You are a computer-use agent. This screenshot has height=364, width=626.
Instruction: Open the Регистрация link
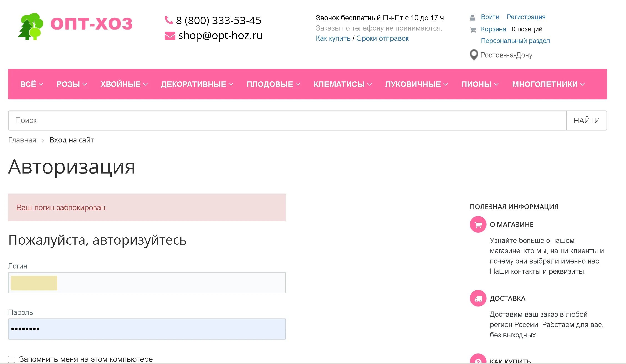click(526, 17)
